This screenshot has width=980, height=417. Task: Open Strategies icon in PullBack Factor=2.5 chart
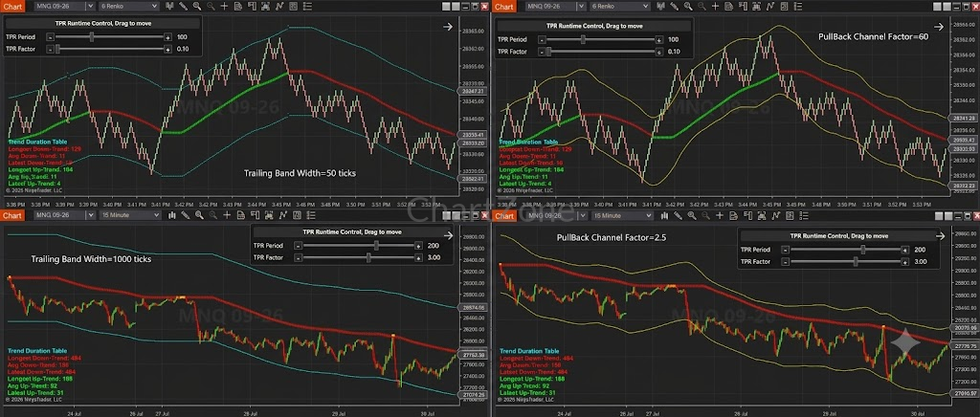790,215
